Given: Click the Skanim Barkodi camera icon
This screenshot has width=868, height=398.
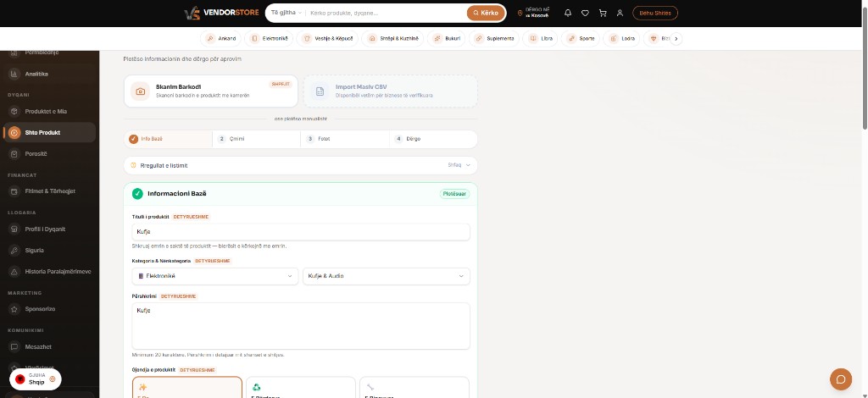Looking at the screenshot, I should [140, 91].
